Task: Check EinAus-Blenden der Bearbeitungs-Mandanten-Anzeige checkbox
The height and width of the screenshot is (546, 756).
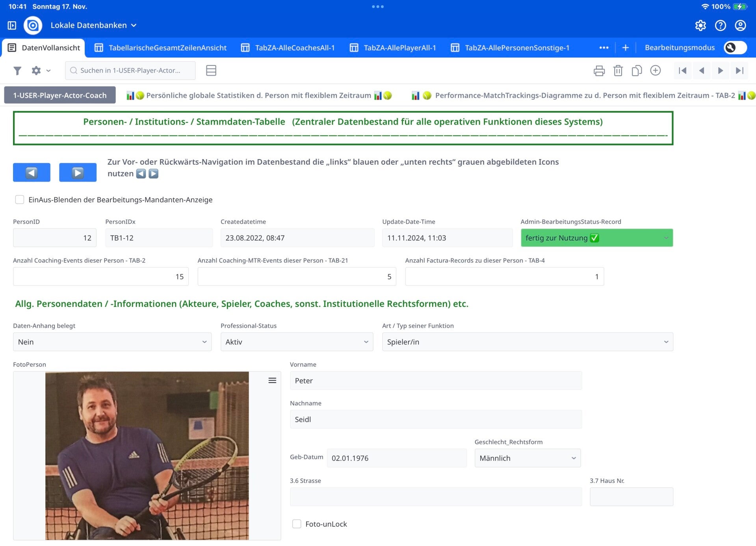Action: [20, 200]
